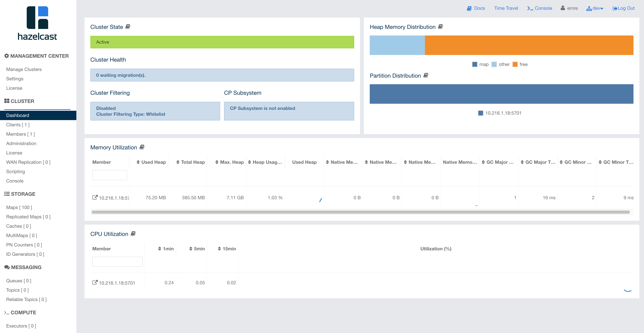The width and height of the screenshot is (644, 333).
Task: Open the CPU Utilization docs icon
Action: [133, 234]
